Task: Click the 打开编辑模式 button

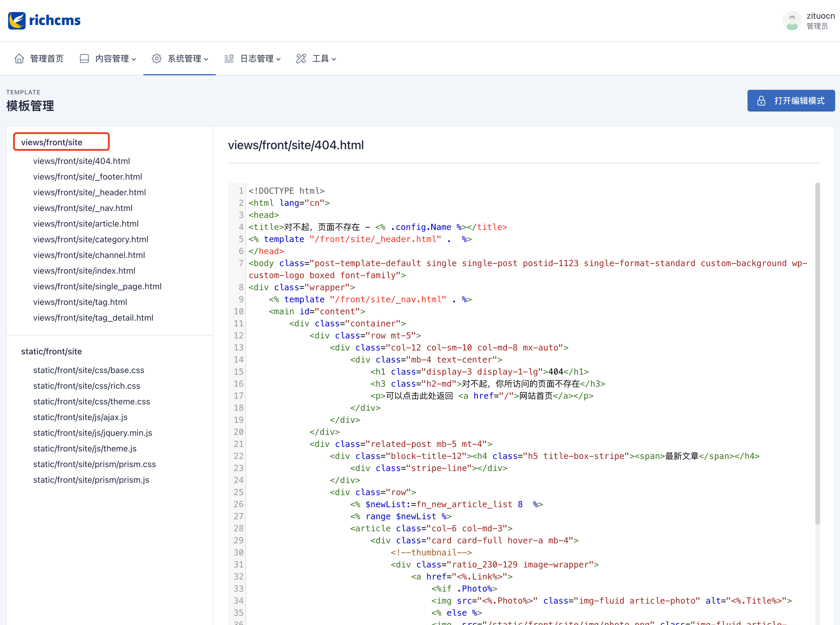Action: (x=791, y=101)
